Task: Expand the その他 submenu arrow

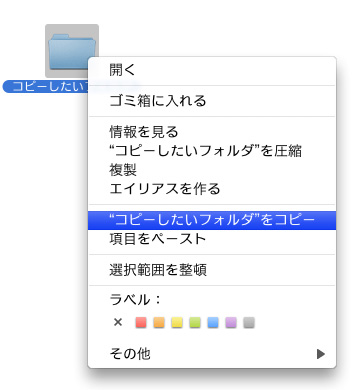Action: pyautogui.click(x=321, y=354)
